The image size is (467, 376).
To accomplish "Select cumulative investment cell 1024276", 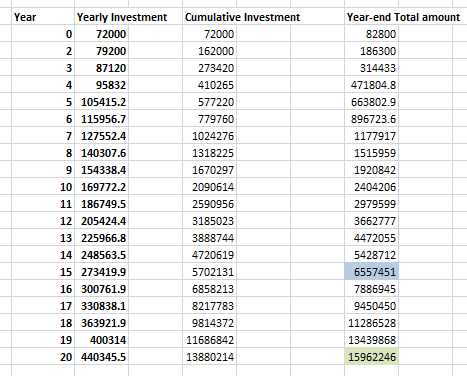I will [209, 136].
